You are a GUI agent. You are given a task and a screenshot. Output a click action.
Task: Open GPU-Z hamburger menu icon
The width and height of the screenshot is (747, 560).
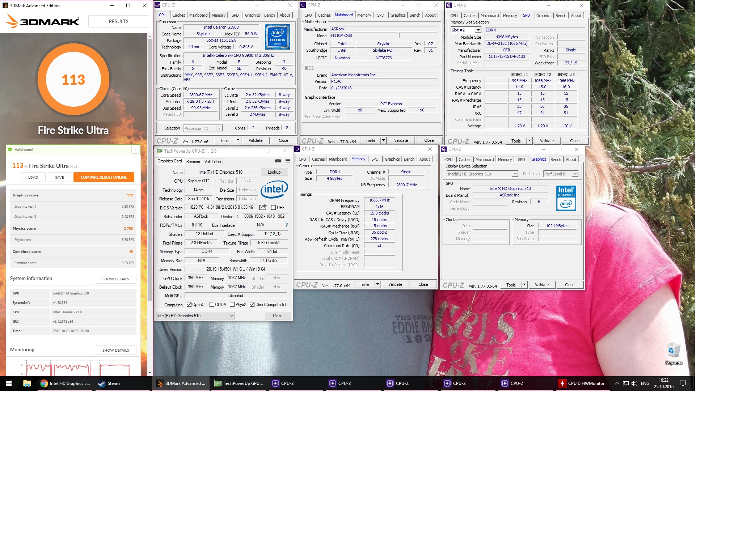[288, 161]
